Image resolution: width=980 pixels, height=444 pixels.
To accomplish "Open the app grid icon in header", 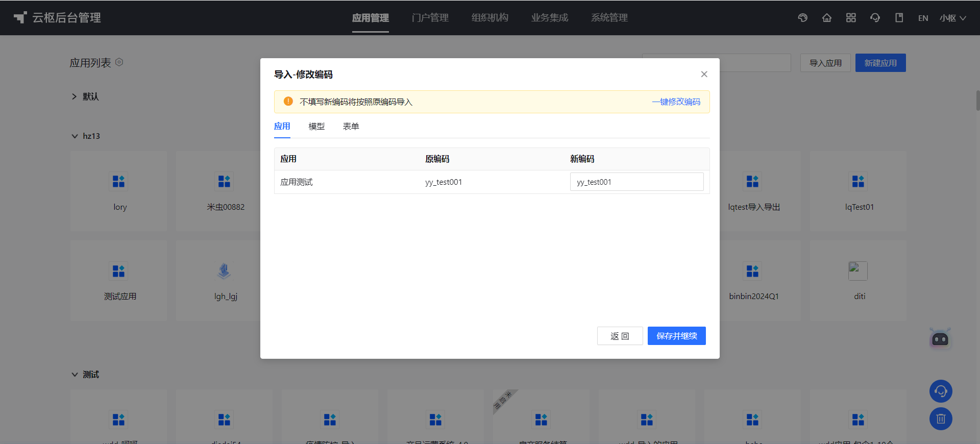I will tap(851, 18).
